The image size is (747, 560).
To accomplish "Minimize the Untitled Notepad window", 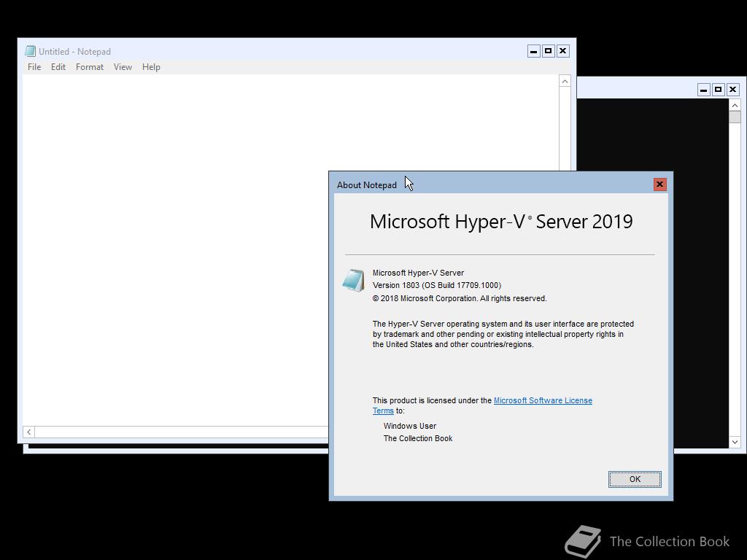I will pos(533,51).
